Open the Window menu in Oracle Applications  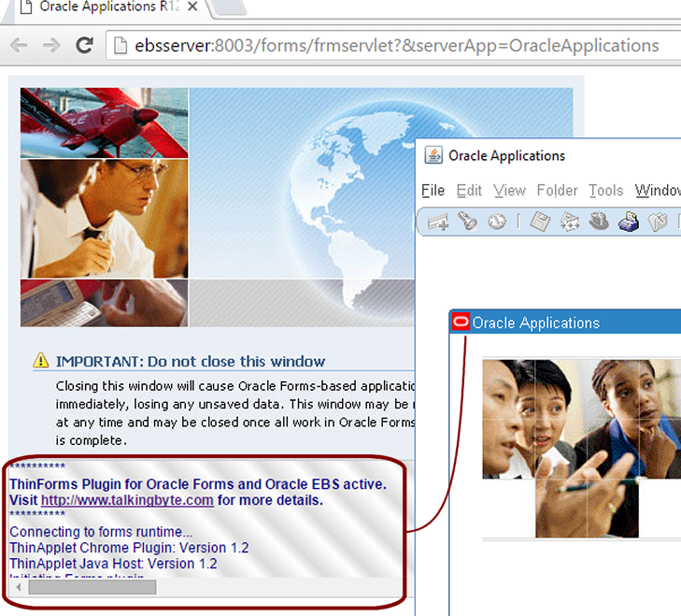[x=658, y=191]
